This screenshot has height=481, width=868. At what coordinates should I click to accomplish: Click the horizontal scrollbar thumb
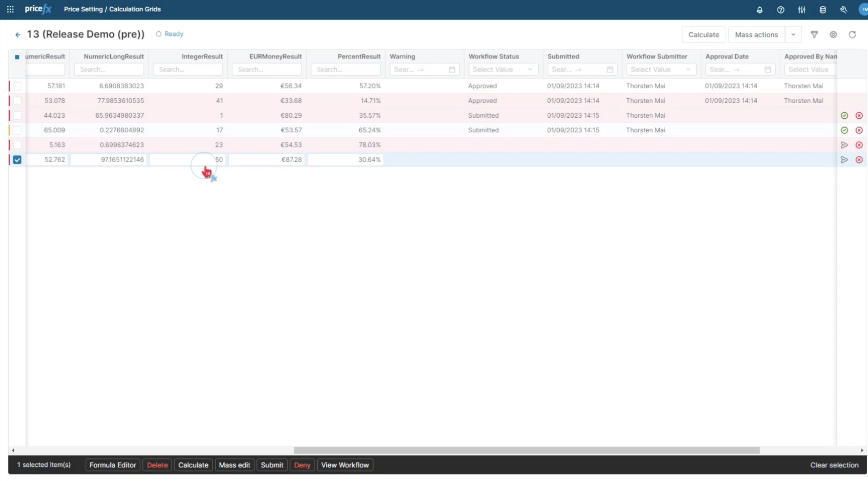point(527,450)
